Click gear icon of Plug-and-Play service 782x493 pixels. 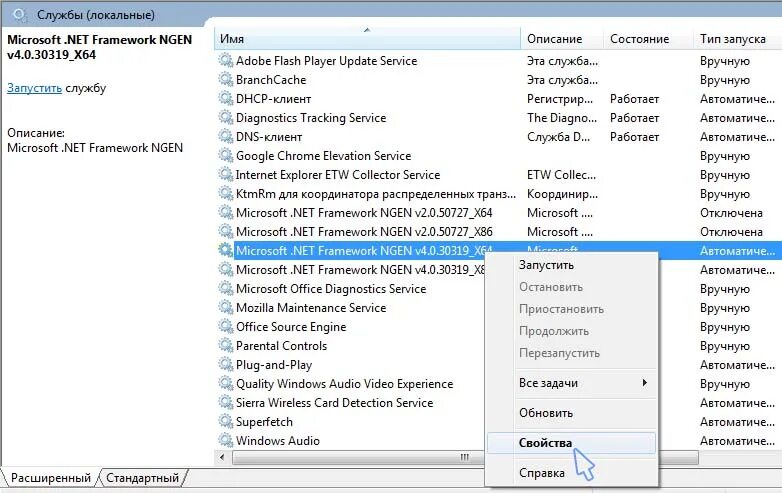225,365
